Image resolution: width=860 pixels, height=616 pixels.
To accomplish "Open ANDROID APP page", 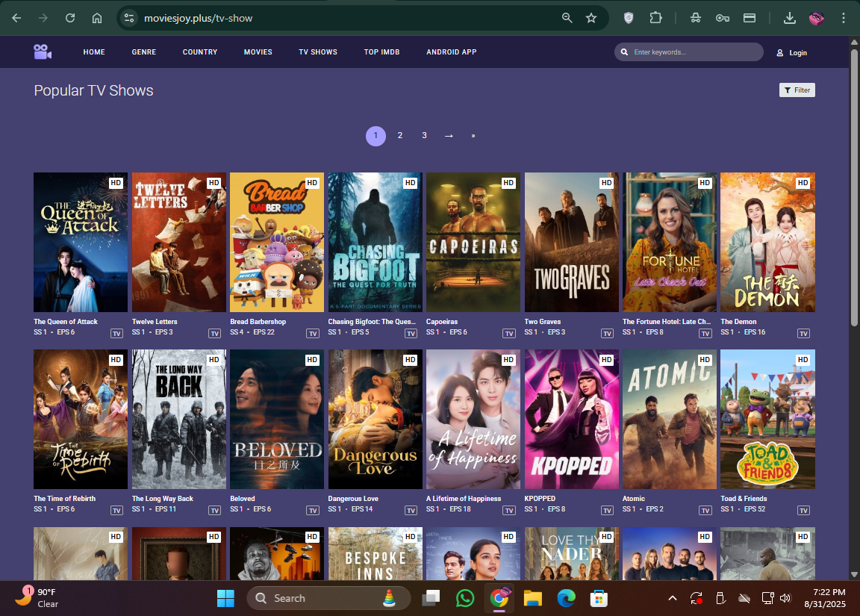I will [452, 52].
